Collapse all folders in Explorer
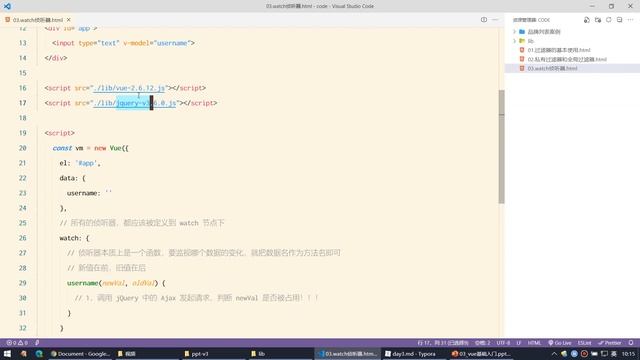640x360 pixels. pos(619,20)
